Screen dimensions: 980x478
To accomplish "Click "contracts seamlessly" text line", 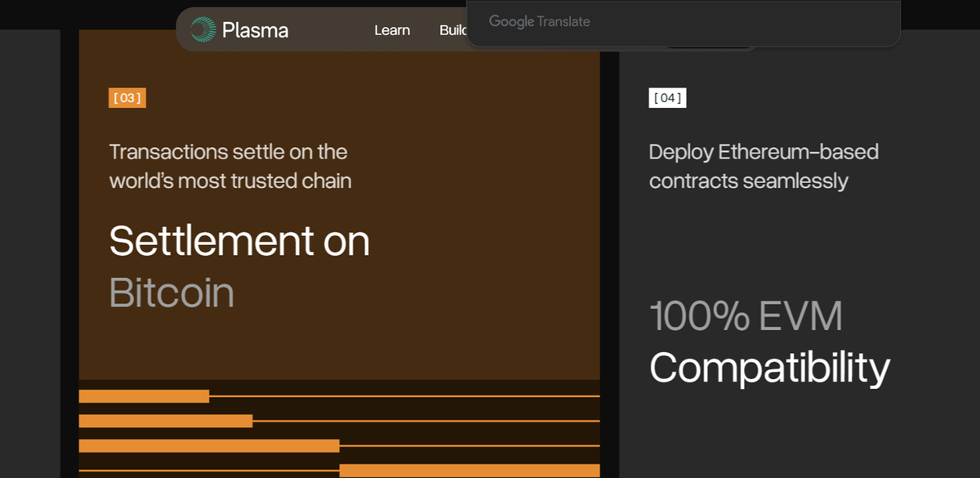I will tap(749, 181).
